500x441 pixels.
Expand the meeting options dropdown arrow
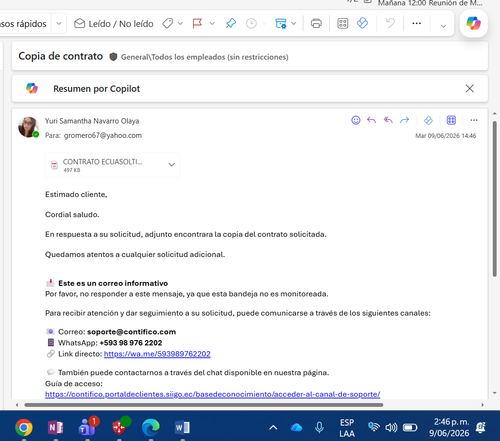point(294,24)
